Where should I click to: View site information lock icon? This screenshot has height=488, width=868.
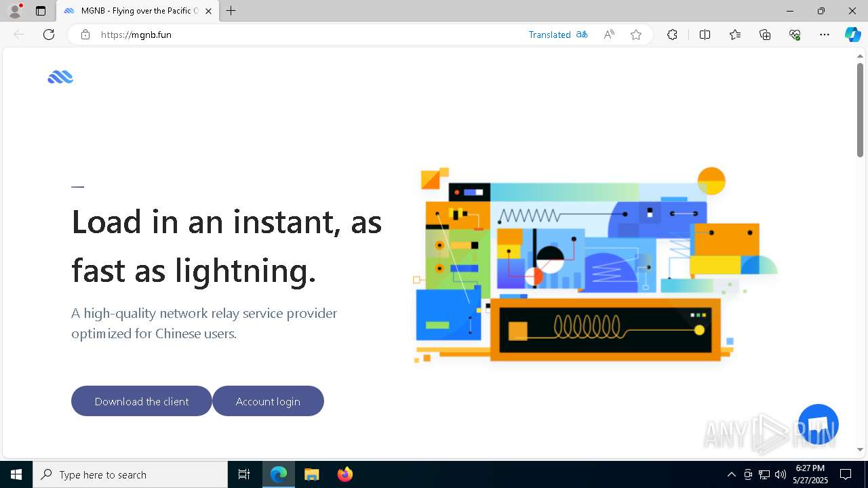click(85, 35)
